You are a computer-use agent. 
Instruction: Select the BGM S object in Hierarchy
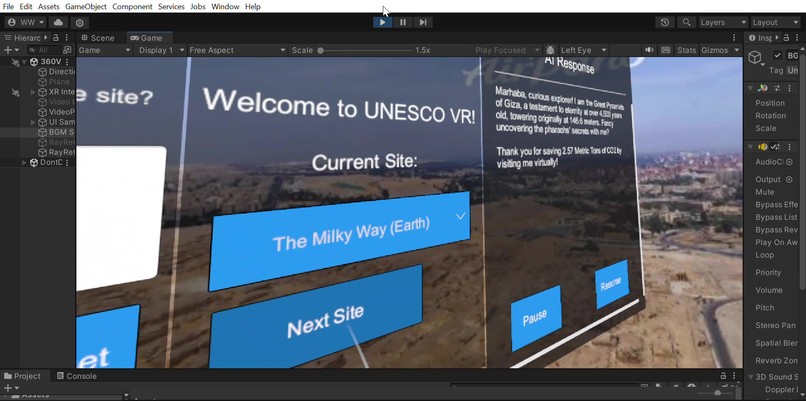57,132
